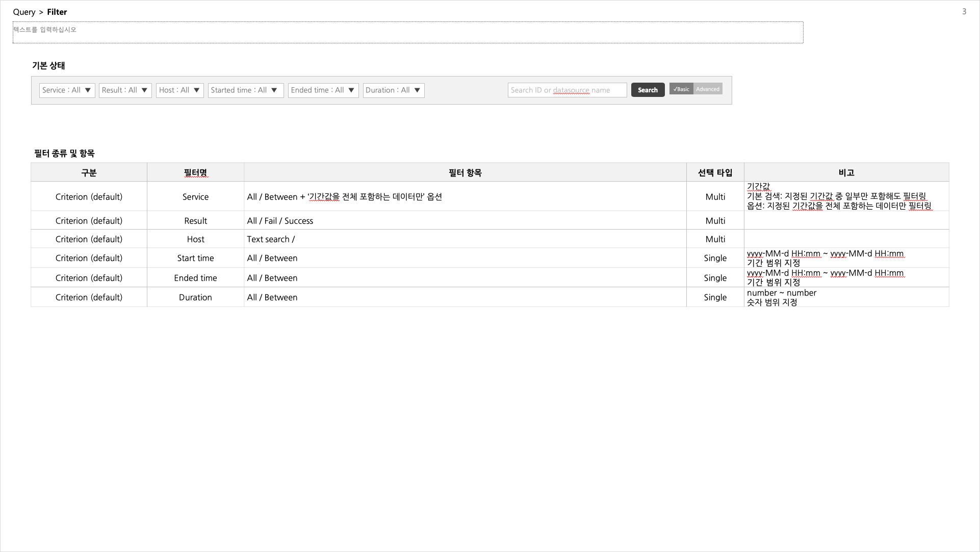Click the Service row's All / Between item cell

[465, 196]
